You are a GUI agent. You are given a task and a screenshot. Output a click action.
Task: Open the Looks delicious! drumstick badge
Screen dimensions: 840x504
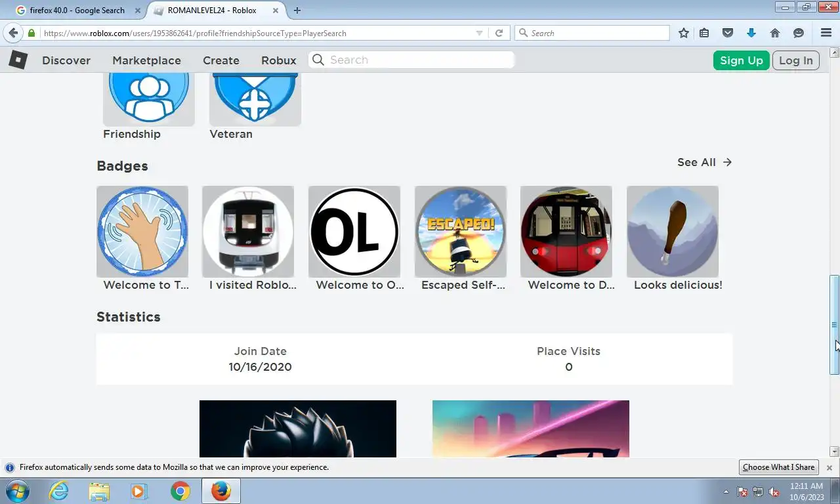[x=673, y=232]
